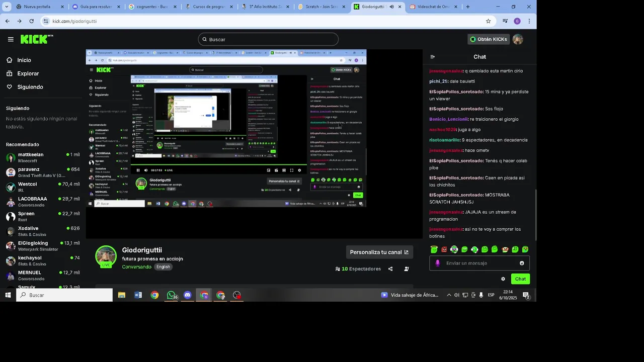The height and width of the screenshot is (362, 644).
Task: Switch to Nueva pestaña tab
Action: click(40, 7)
